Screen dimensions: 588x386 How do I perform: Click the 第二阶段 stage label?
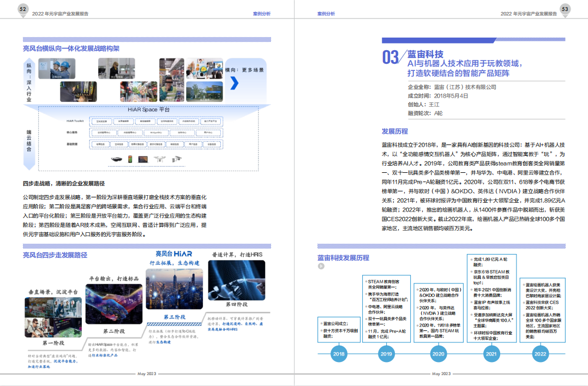pos(114,331)
